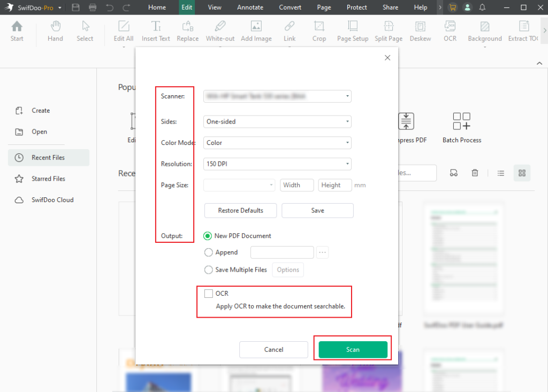Open the Resolution dropdown
548x392 pixels.
tap(277, 164)
